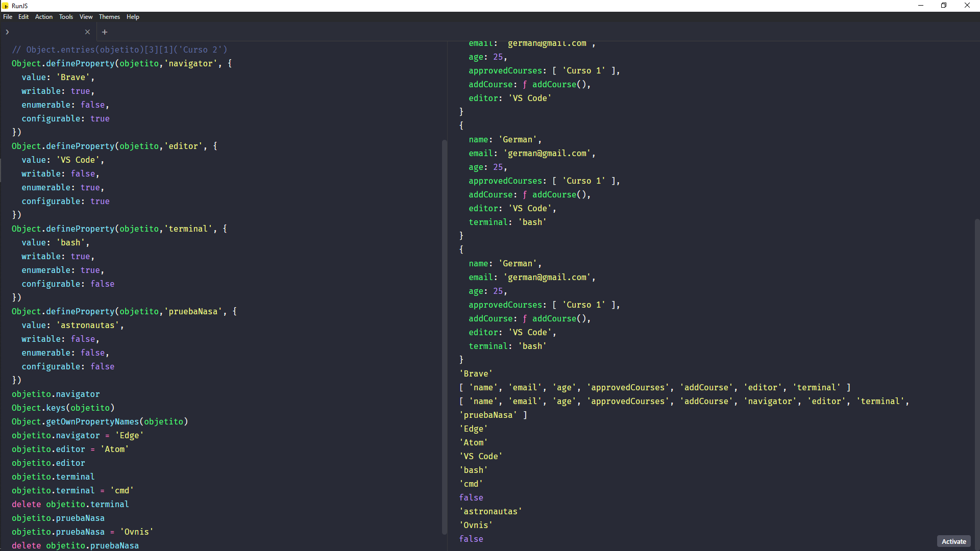Click the Activate button
The image size is (980, 551).
[953, 541]
